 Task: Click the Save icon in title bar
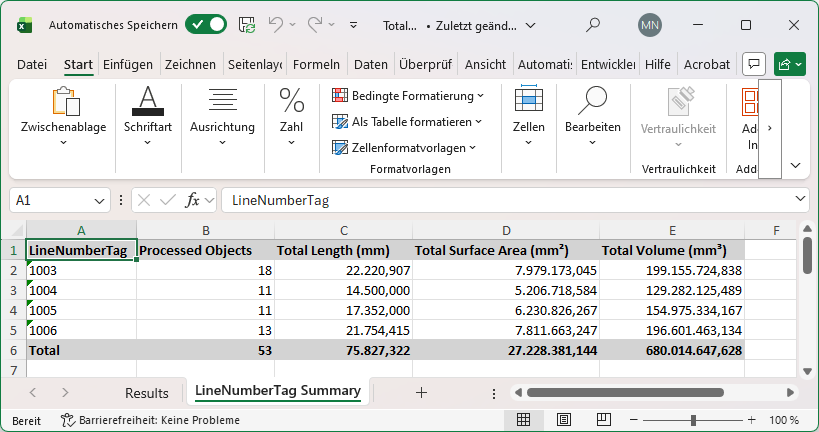[247, 25]
